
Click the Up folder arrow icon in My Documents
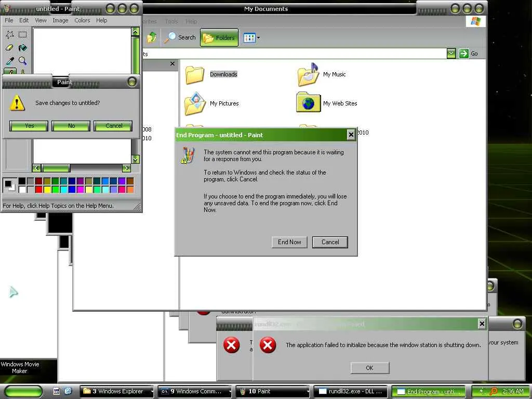tap(152, 37)
